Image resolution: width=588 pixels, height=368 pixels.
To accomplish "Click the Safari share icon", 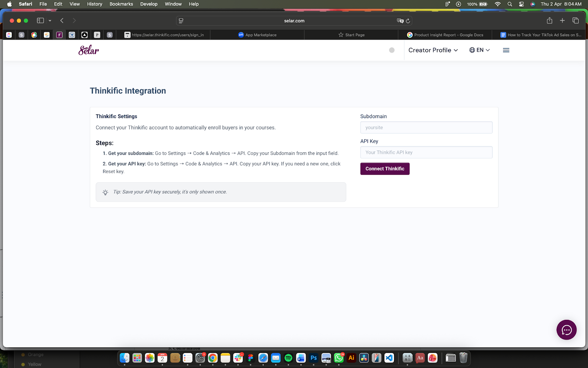I will 549,21.
